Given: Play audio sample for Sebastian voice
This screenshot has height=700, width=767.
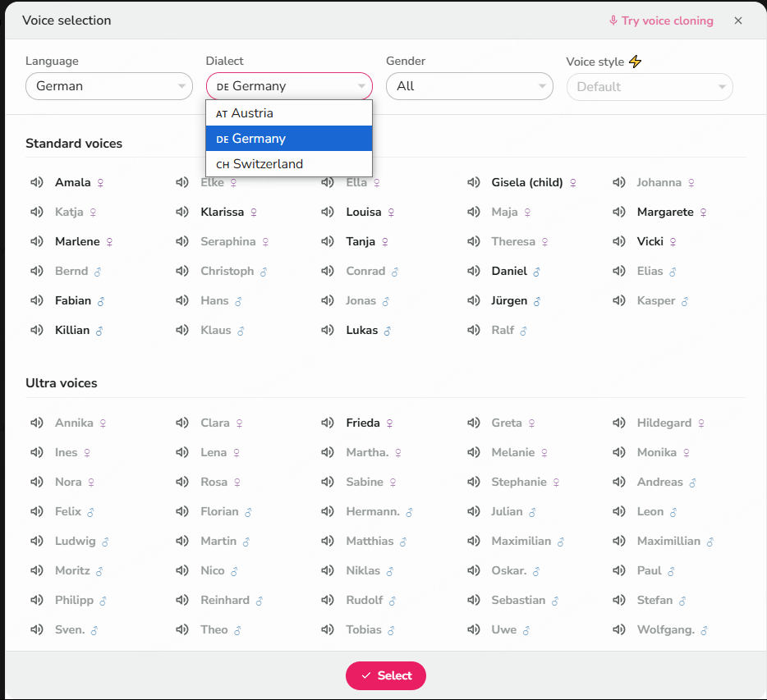Looking at the screenshot, I should coord(473,600).
